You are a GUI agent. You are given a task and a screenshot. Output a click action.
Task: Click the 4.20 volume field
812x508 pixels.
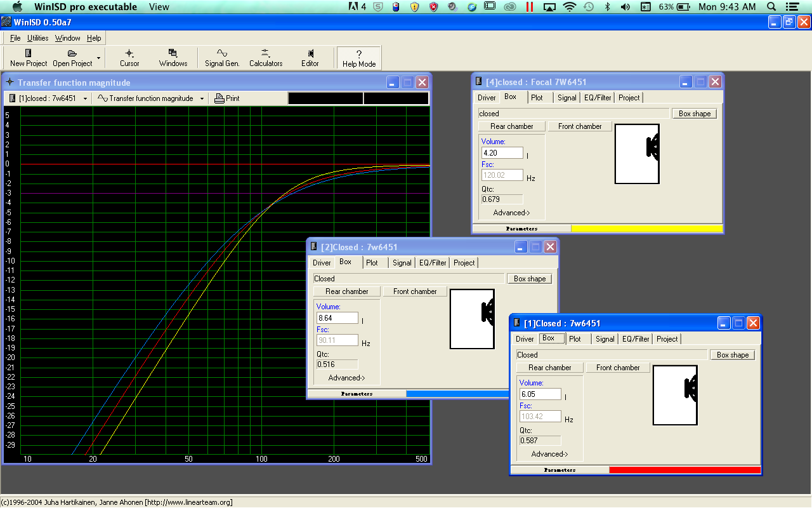(502, 153)
